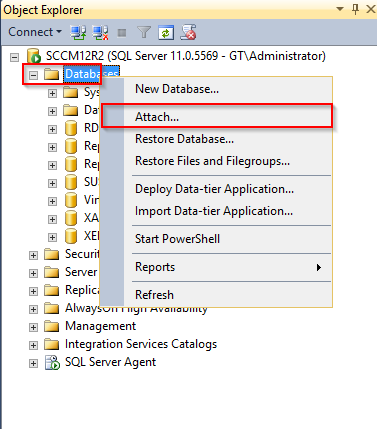Open the Reports submenu
The image size is (377, 429).
pos(217,267)
